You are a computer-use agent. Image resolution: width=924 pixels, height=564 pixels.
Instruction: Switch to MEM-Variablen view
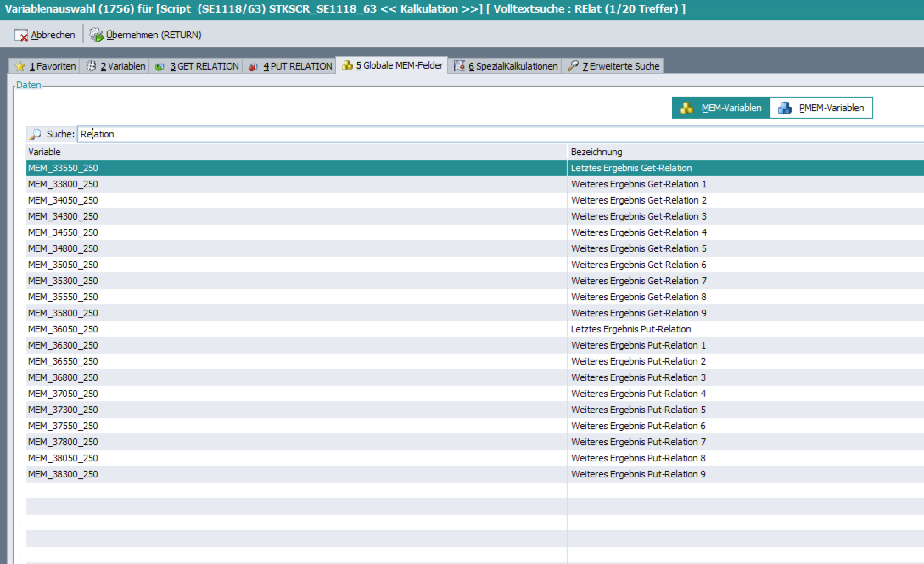721,108
